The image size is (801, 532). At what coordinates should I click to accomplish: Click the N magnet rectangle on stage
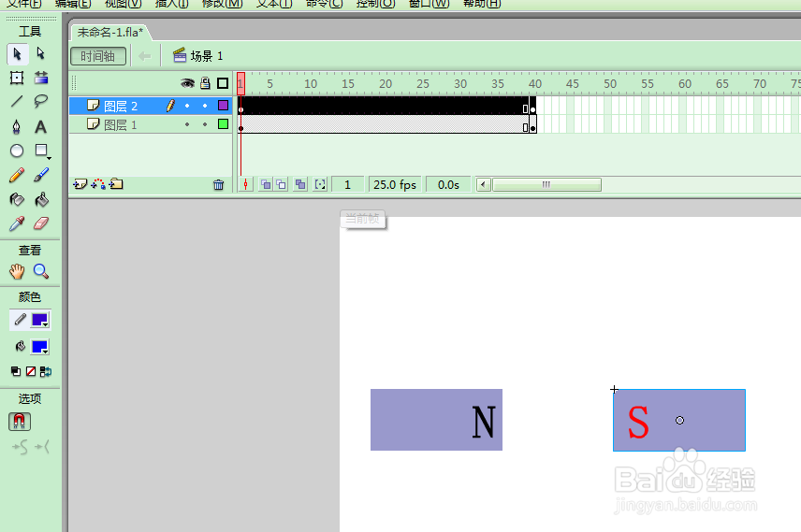pos(436,420)
